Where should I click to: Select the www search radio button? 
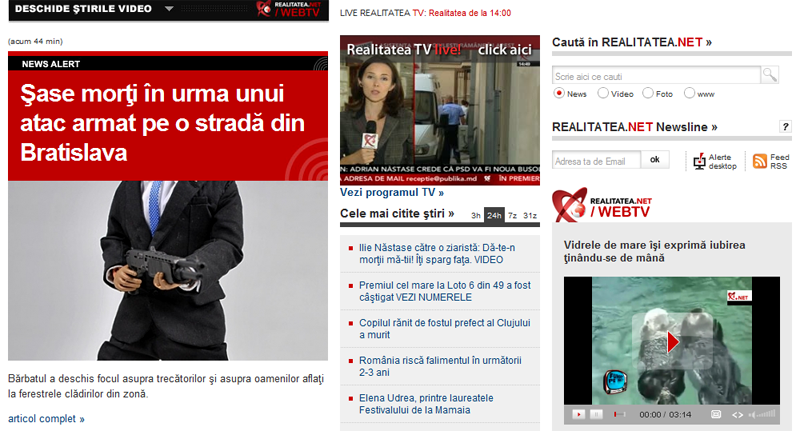689,93
